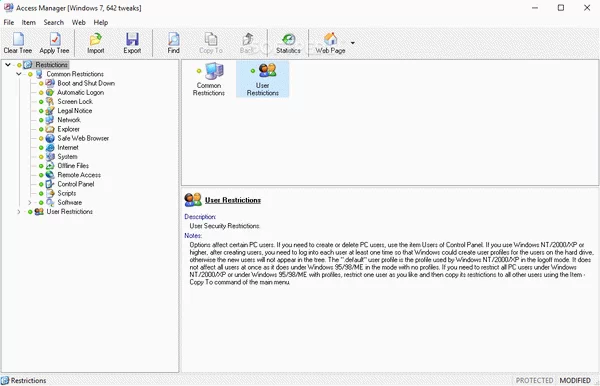Image resolution: width=600 pixels, height=386 pixels.
Task: Click the Clear Tree toolbar icon
Action: [18, 39]
